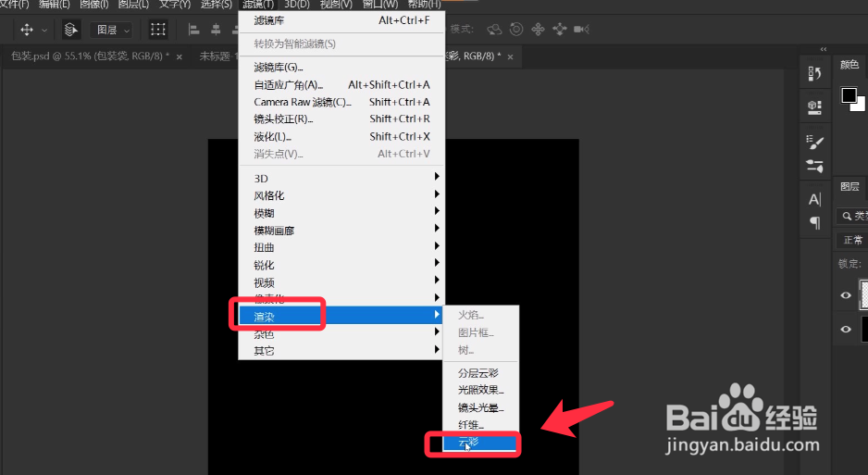868x475 pixels.
Task: Select the 3D Slide mode icon
Action: coord(559,30)
